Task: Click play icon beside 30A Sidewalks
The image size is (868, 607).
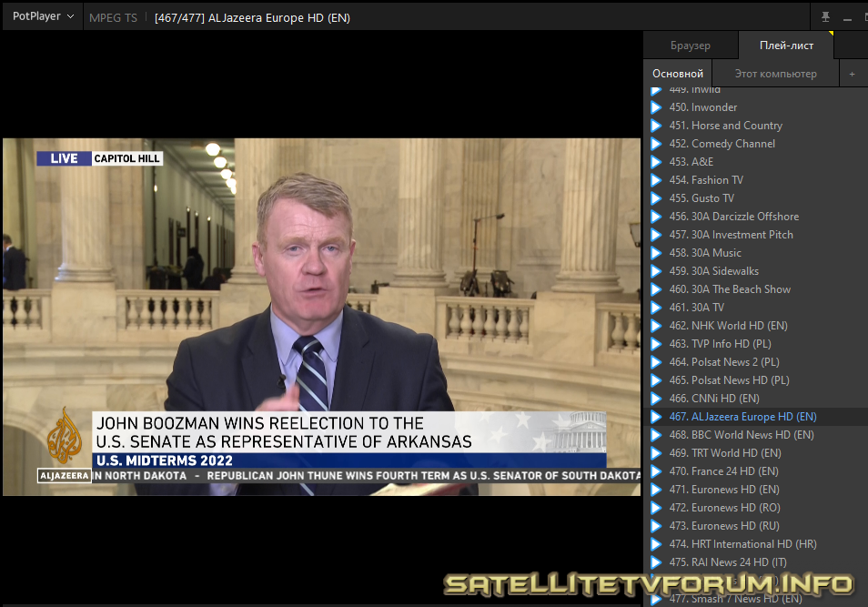Action: pos(656,271)
